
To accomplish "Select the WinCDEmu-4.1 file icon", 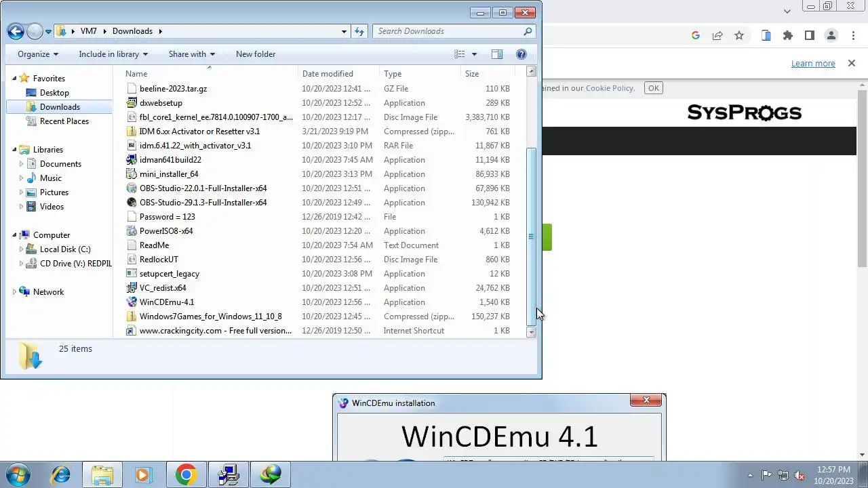I will [132, 302].
